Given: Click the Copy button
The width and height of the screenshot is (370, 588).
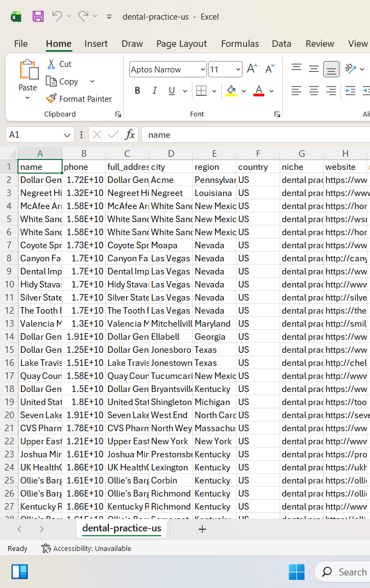Looking at the screenshot, I should tap(62, 81).
